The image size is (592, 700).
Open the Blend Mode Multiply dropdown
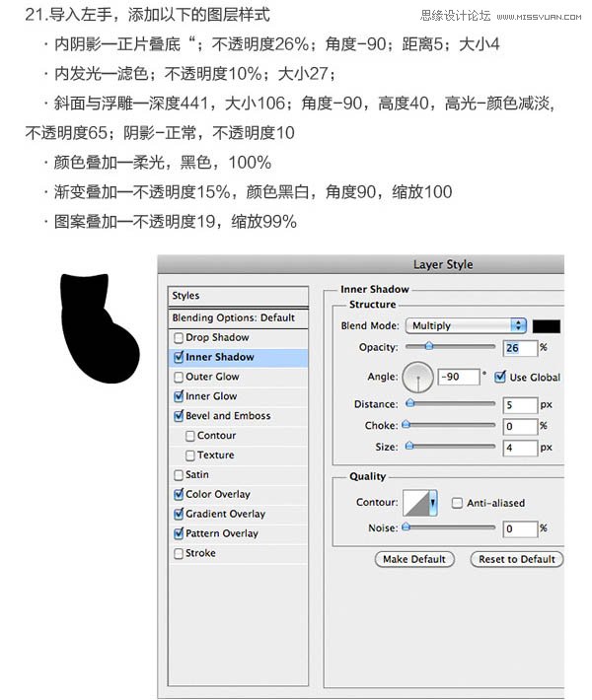[x=466, y=325]
